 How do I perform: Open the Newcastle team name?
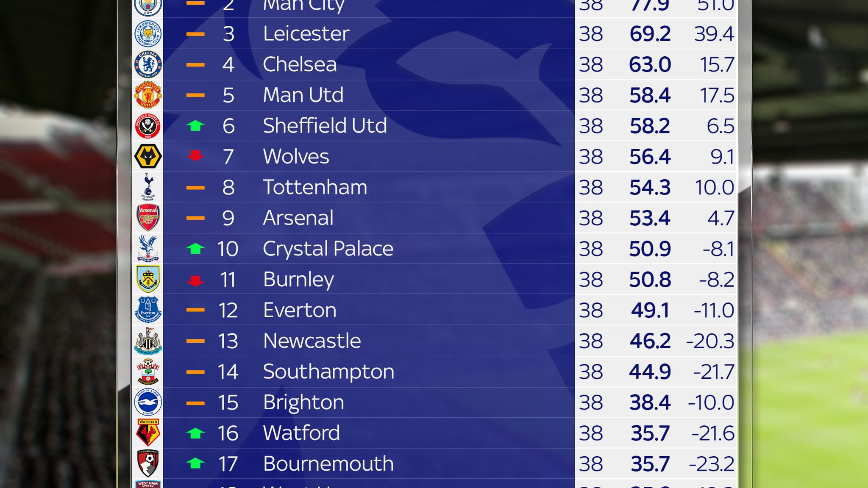click(x=312, y=341)
